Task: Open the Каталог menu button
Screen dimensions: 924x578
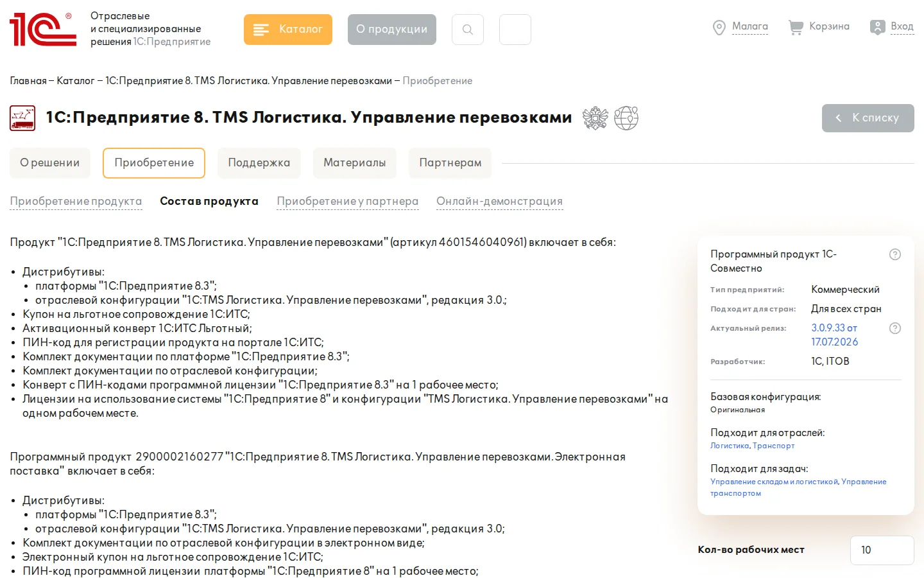Action: (x=288, y=30)
